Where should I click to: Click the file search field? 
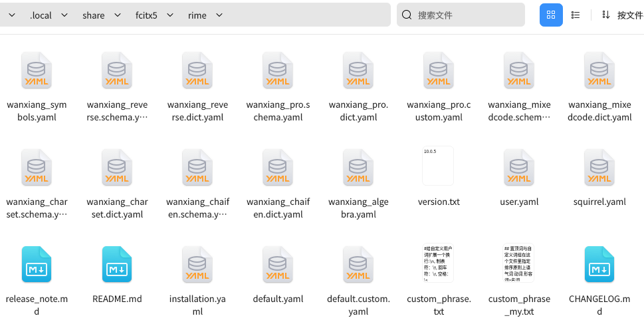461,15
